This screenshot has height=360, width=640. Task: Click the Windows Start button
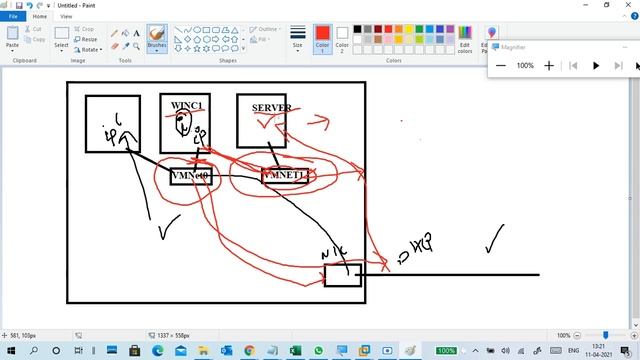(11, 351)
